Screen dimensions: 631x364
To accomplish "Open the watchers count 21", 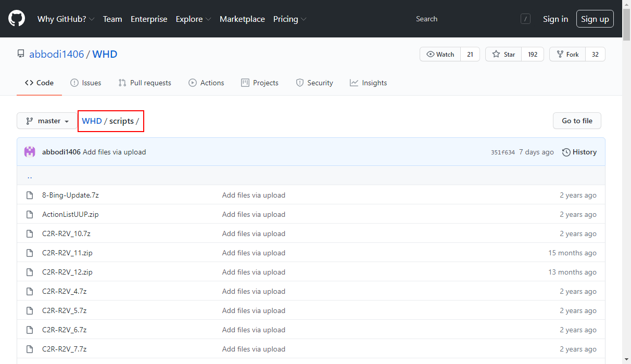I will (470, 54).
